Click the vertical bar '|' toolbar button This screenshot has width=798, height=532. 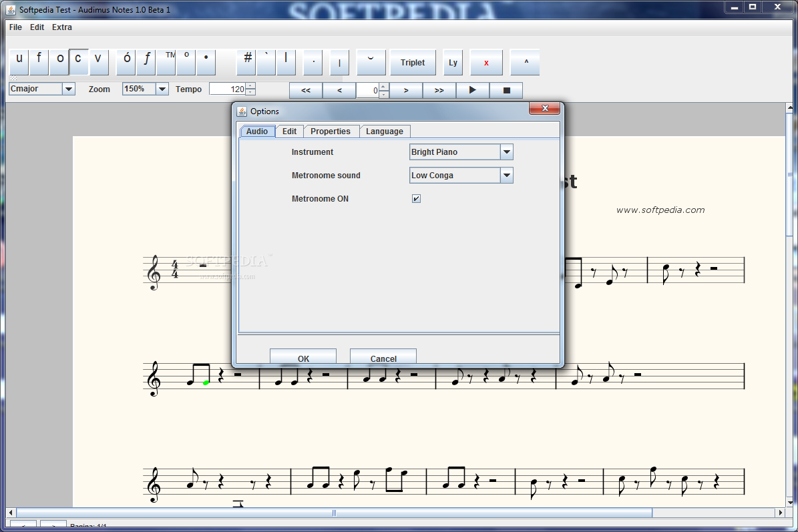339,63
